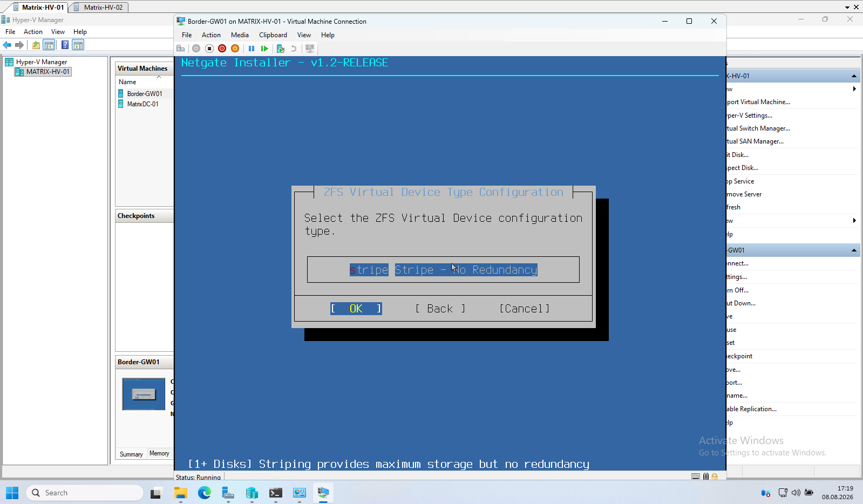Expand View submenu arrow in Actions pane
This screenshot has width=863, height=504.
(x=854, y=221)
